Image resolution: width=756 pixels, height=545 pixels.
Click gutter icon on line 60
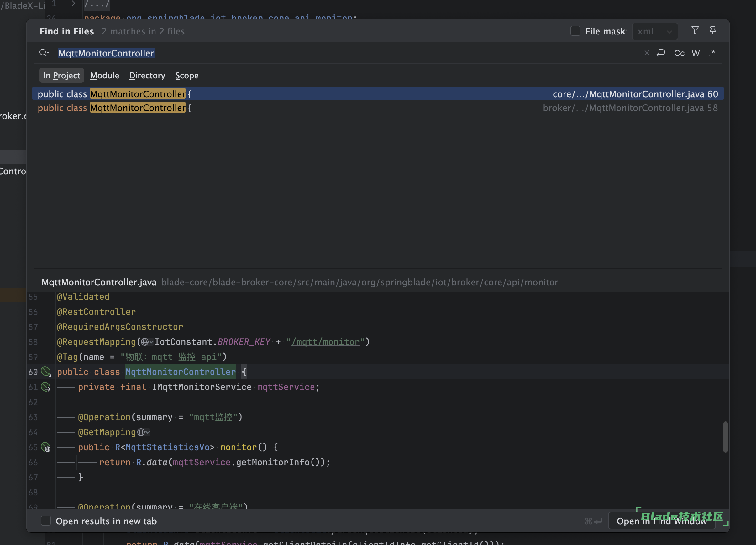click(x=46, y=372)
